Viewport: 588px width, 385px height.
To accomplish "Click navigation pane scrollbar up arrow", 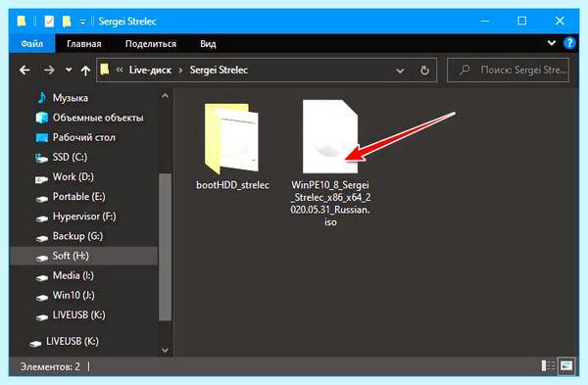I will 165,96.
